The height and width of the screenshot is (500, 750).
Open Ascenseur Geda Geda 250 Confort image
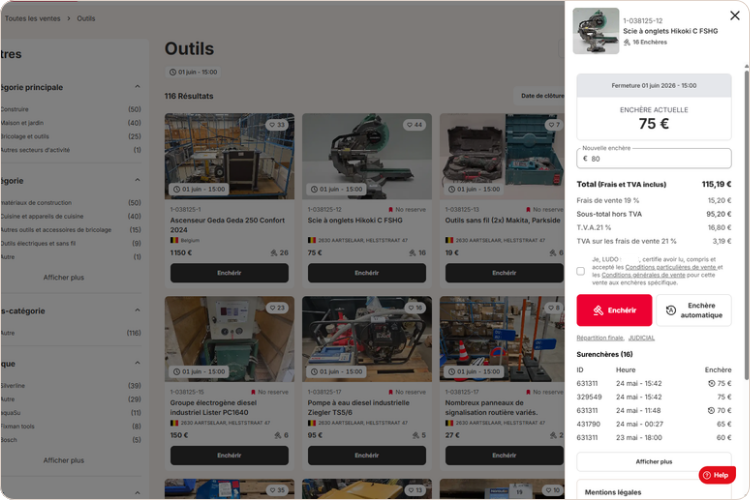pyautogui.click(x=230, y=156)
